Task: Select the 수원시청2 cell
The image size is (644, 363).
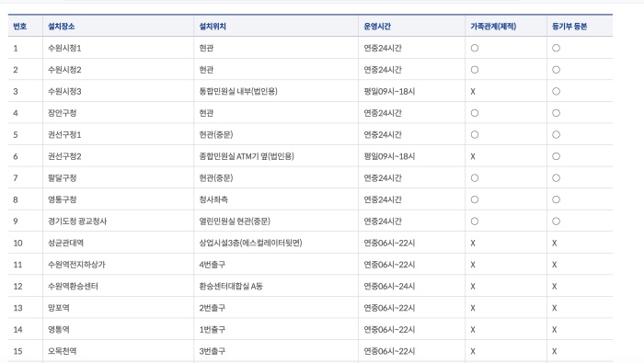Action: [119, 70]
